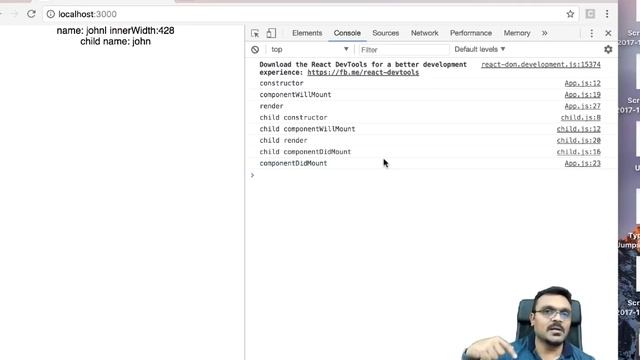The width and height of the screenshot is (640, 360).
Task: Open App.js:12 for the constructor log
Action: [582, 83]
